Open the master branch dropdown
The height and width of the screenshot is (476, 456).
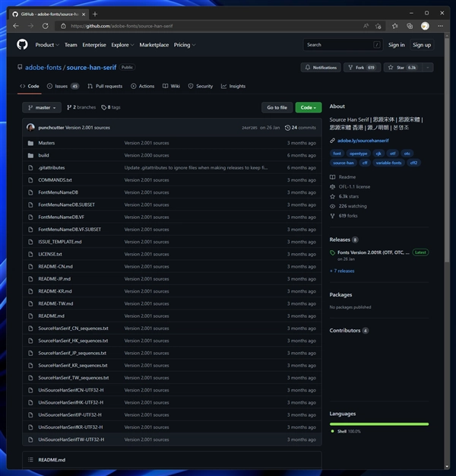pyautogui.click(x=42, y=107)
